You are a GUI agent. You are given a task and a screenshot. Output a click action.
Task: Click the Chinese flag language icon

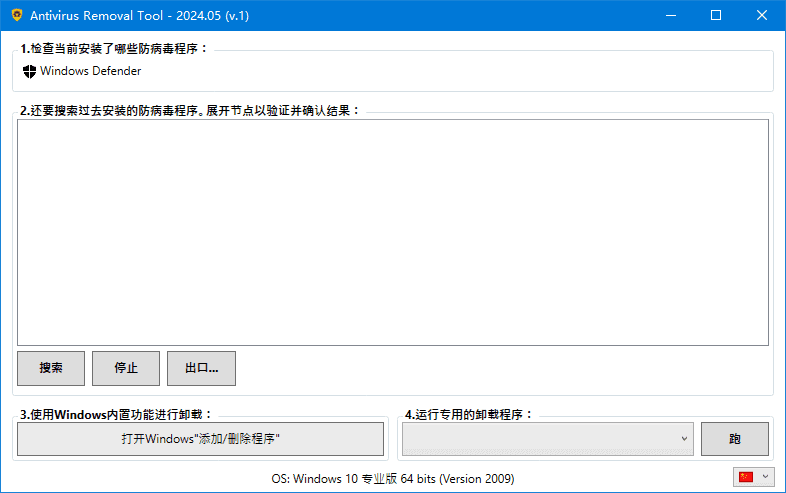tap(746, 477)
